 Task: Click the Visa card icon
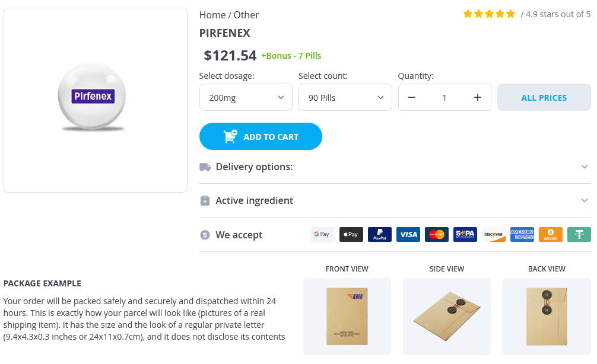408,235
